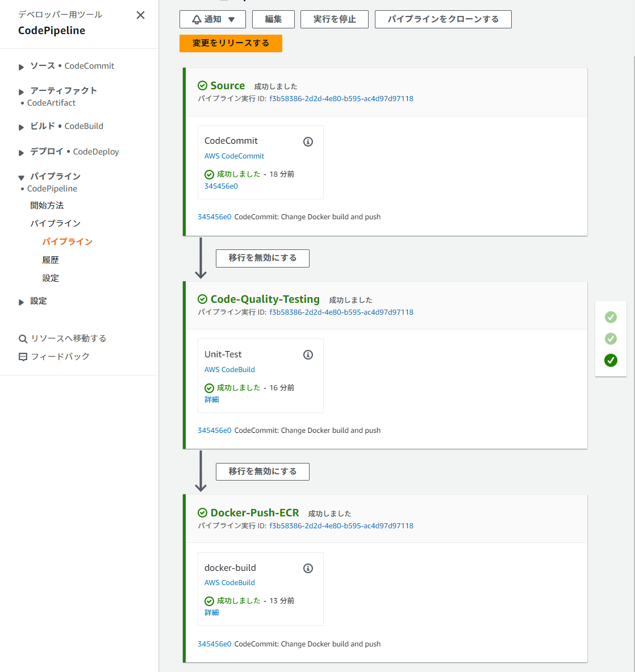Open 詳細 link in Unit-Test card
Screen dimensions: 635x672
[212, 399]
